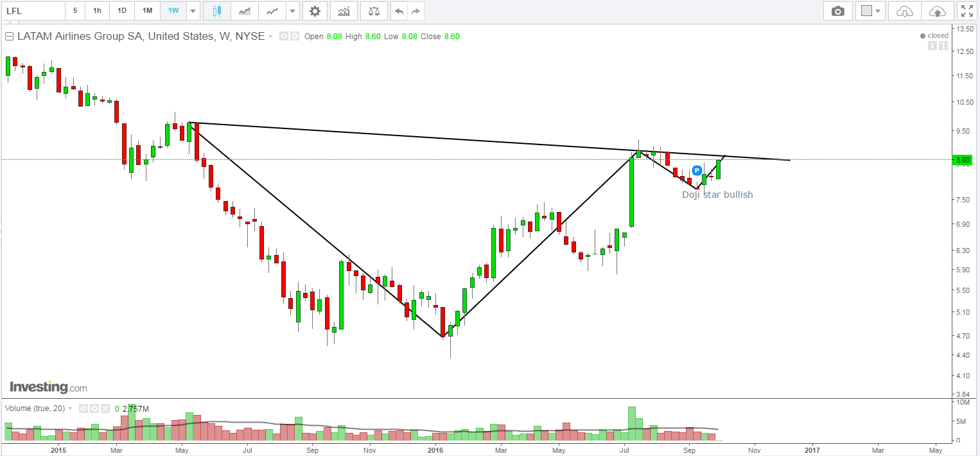Click the 13.50 price axis label
The height and width of the screenshot is (456, 980).
[965, 30]
